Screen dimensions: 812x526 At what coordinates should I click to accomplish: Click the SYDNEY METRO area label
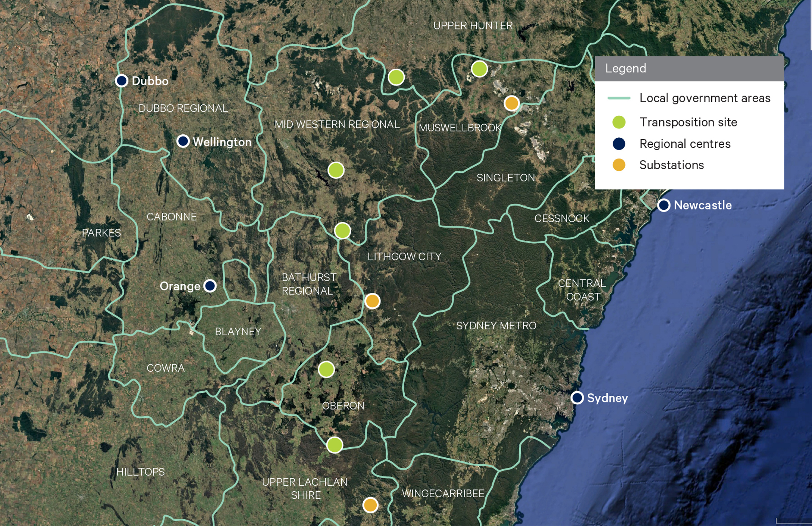point(496,326)
